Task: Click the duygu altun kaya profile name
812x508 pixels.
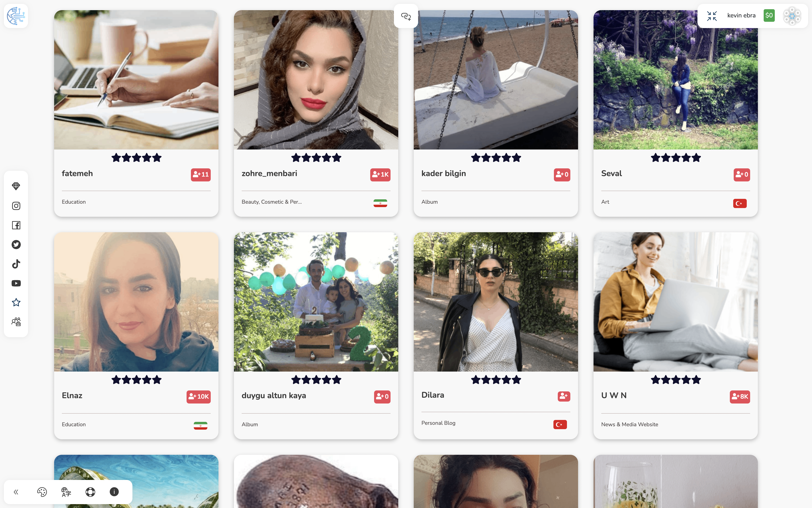Action: 274,396
